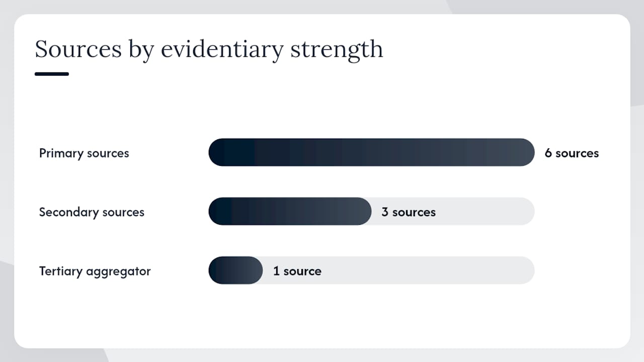Image resolution: width=644 pixels, height=362 pixels.
Task: Select the "1 source" value label
Action: pyautogui.click(x=297, y=271)
